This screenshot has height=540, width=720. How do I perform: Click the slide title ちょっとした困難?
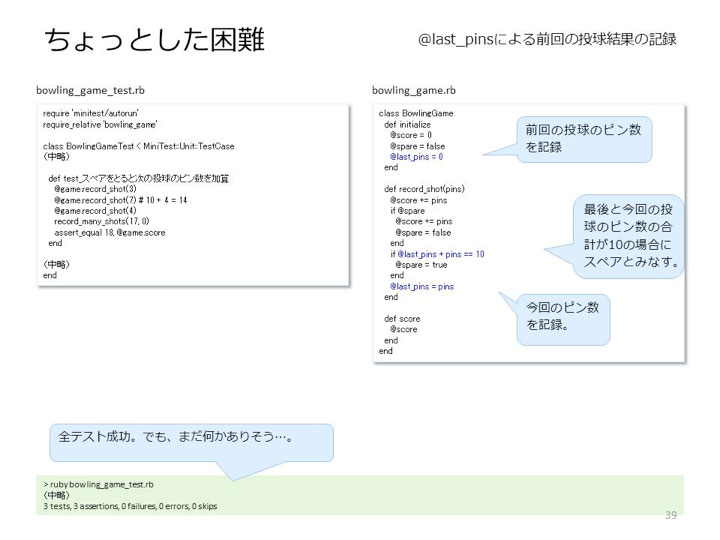point(154,39)
